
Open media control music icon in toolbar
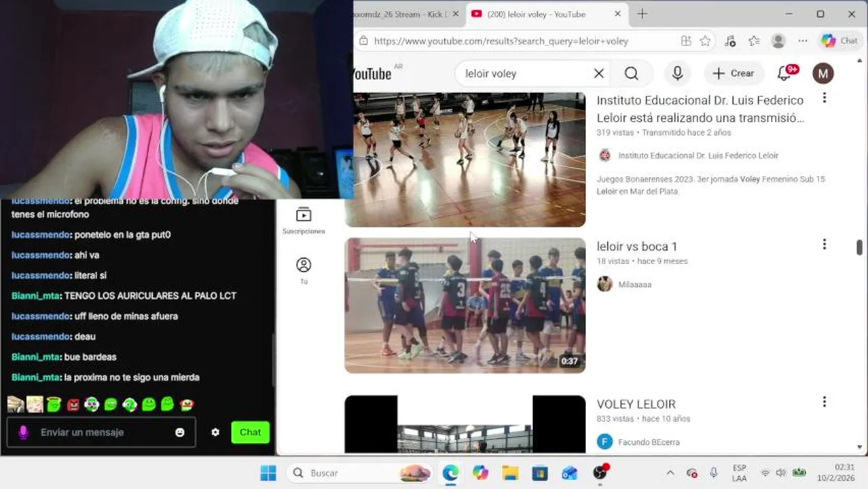730,41
